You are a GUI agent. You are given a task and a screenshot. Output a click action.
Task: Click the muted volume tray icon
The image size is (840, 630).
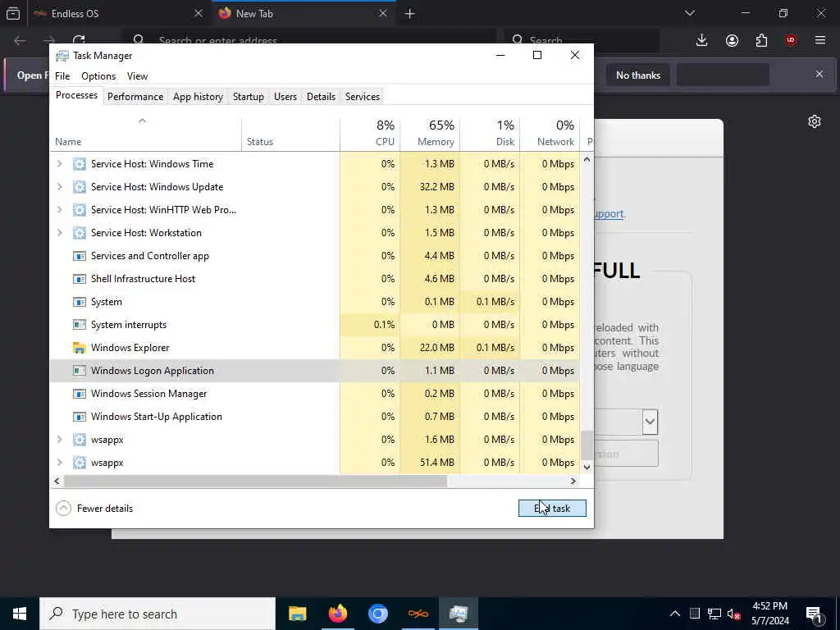coord(734,614)
